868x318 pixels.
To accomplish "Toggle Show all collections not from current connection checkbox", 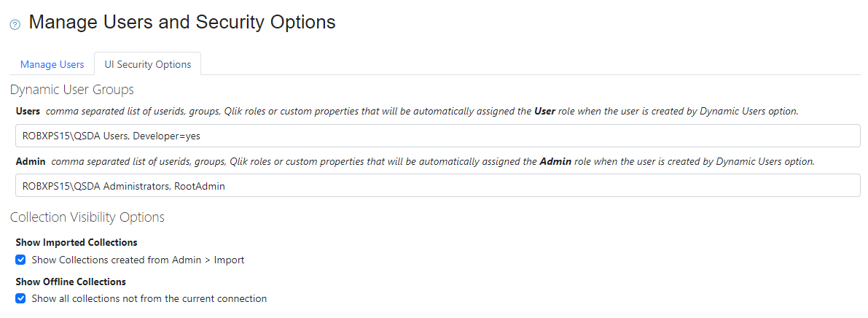I will pyautogui.click(x=21, y=298).
